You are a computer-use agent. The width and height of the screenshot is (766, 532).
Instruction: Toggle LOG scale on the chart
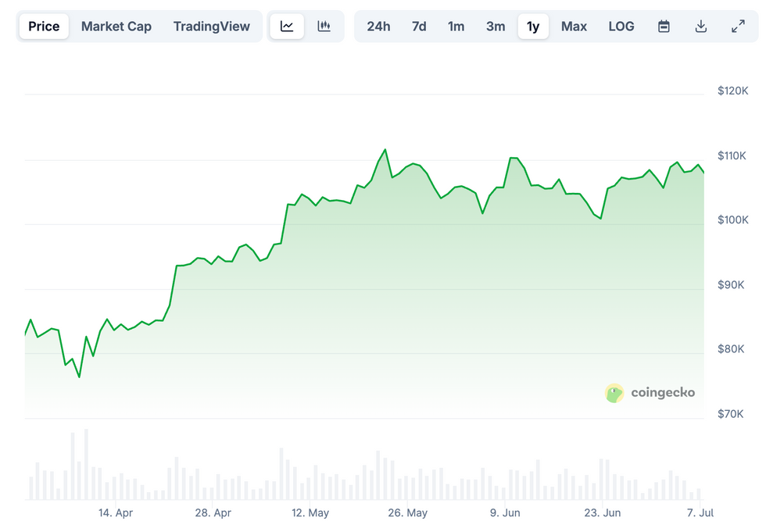[x=621, y=27]
